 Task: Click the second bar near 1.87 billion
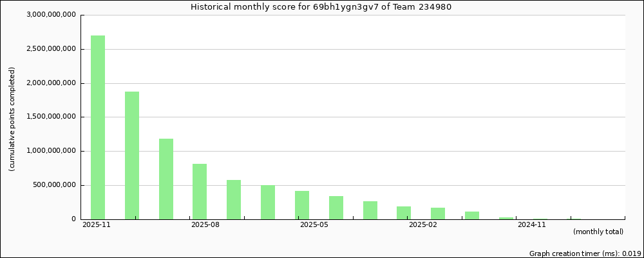[132, 155]
